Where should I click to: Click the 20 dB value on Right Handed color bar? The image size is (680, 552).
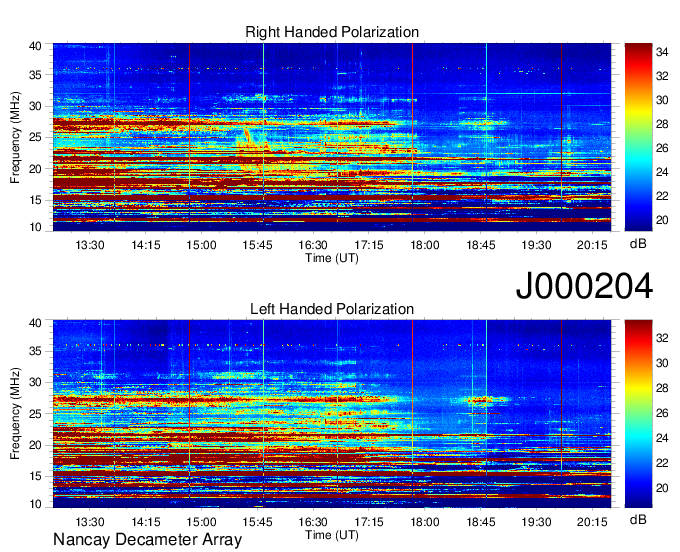pos(662,220)
